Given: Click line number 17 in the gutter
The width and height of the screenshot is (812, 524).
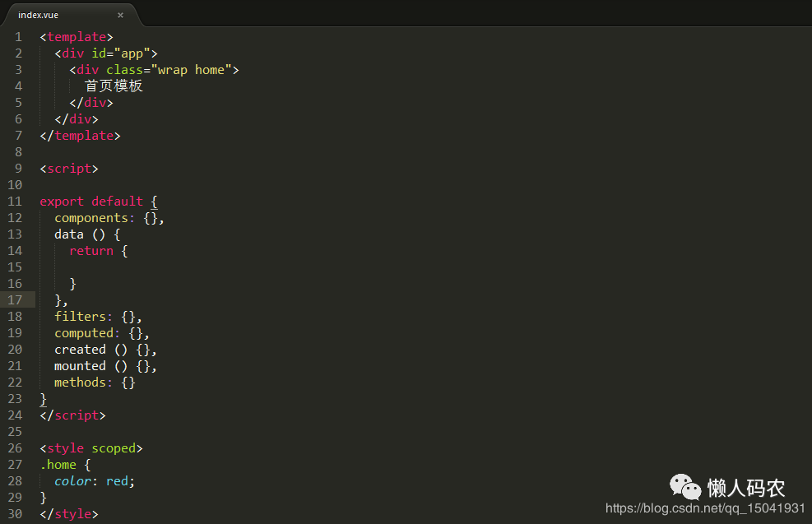Looking at the screenshot, I should (14, 299).
